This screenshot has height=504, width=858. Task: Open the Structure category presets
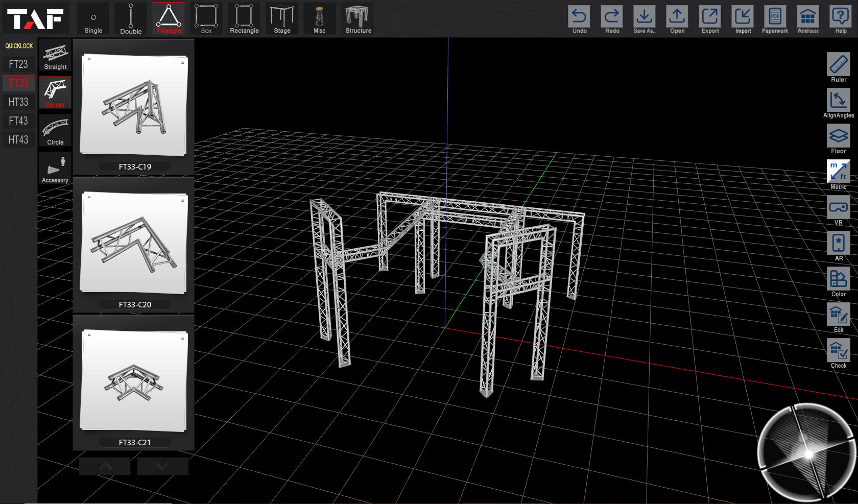tap(358, 19)
